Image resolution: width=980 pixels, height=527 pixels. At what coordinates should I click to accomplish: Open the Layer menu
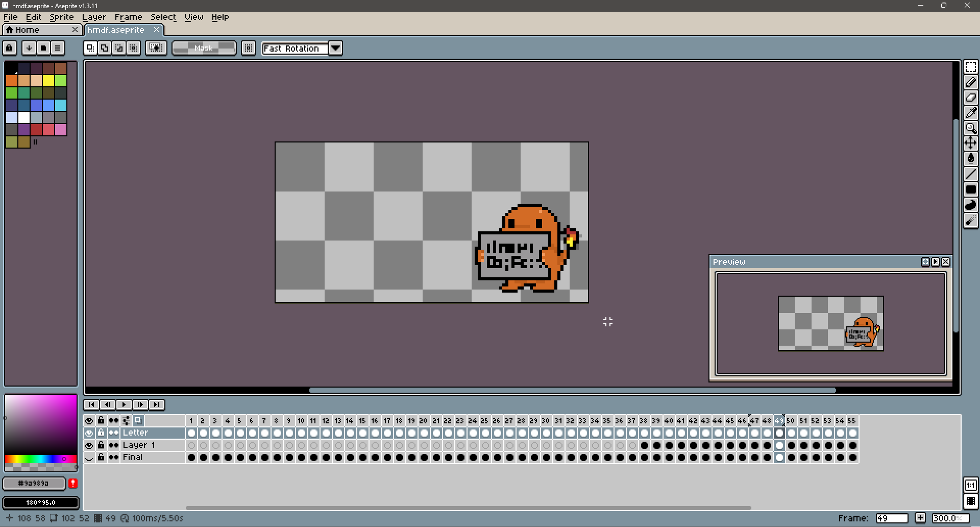tap(94, 17)
